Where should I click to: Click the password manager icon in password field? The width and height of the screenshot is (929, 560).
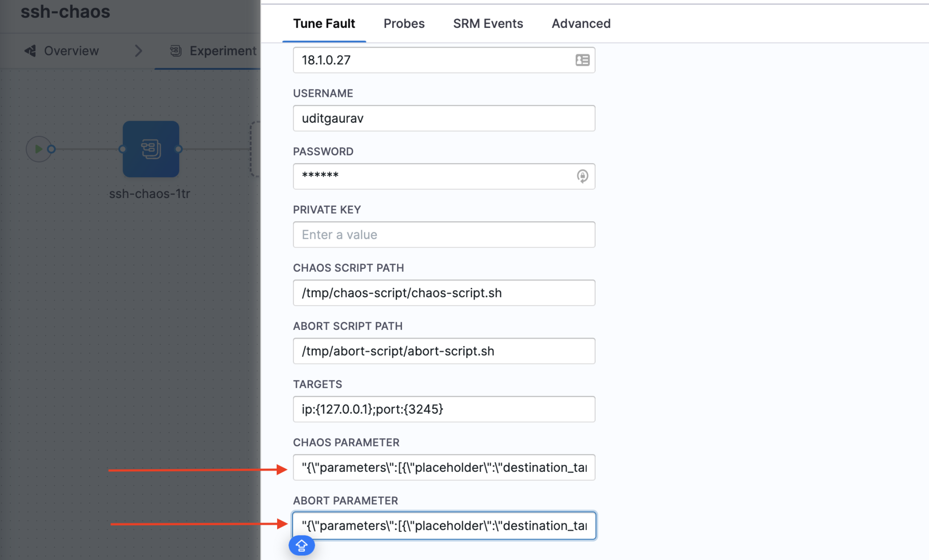point(582,176)
